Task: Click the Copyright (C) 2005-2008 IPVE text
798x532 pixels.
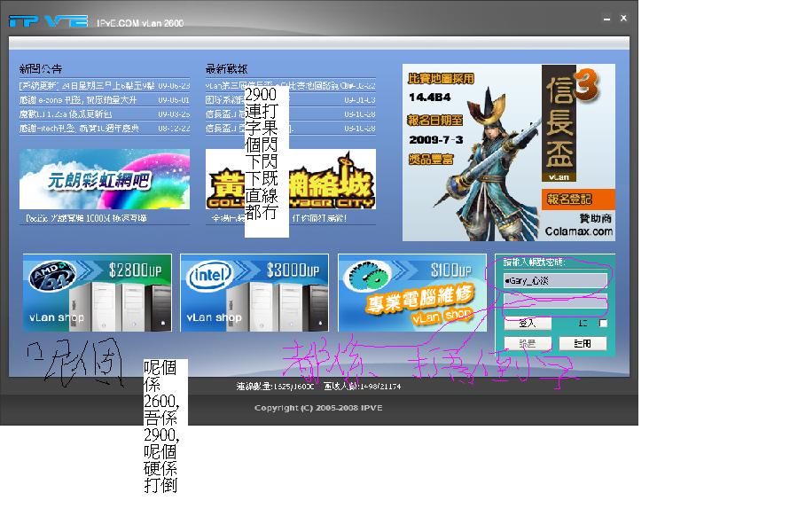Action: pyautogui.click(x=318, y=408)
